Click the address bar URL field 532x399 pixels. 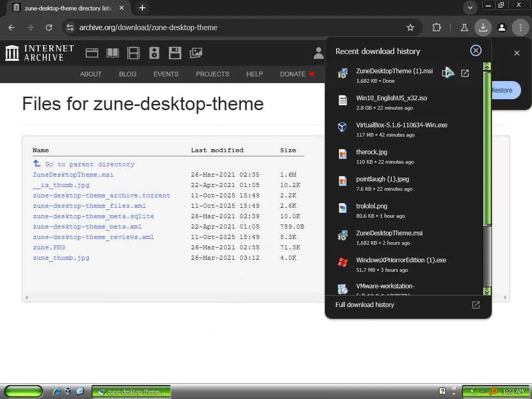click(237, 28)
